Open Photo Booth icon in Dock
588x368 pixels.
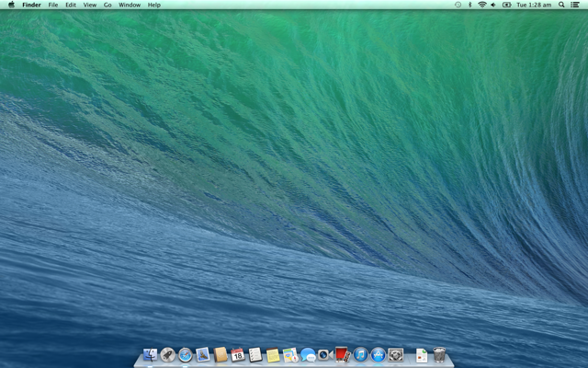pyautogui.click(x=343, y=354)
